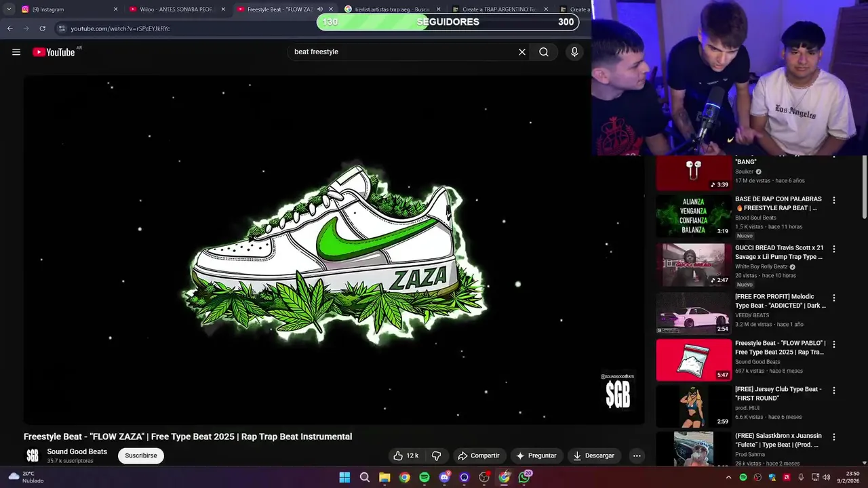
Task: Close the Wiloo ANTES SONABA PEOR tab
Action: coord(223,9)
